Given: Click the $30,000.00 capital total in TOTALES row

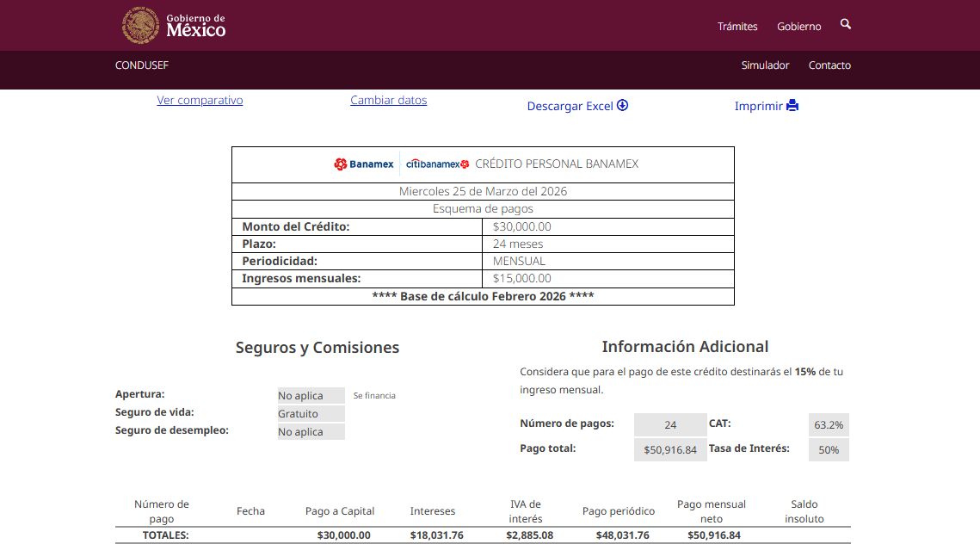Looking at the screenshot, I should 344,535.
